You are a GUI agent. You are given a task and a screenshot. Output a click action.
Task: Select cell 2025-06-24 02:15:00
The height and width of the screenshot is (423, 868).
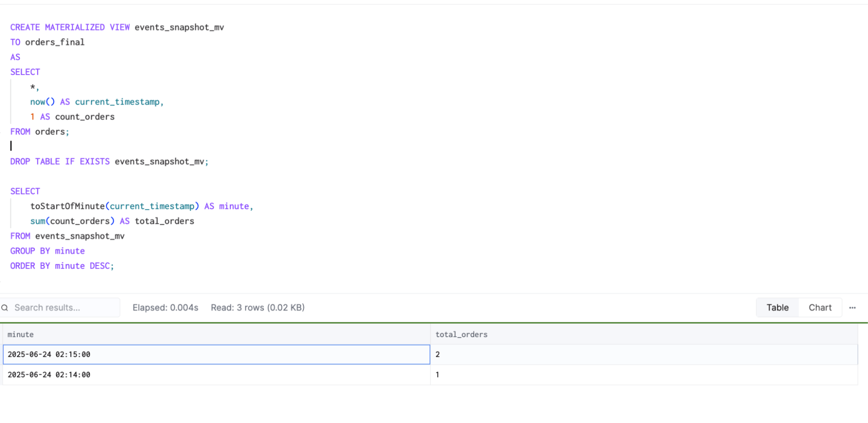click(217, 354)
